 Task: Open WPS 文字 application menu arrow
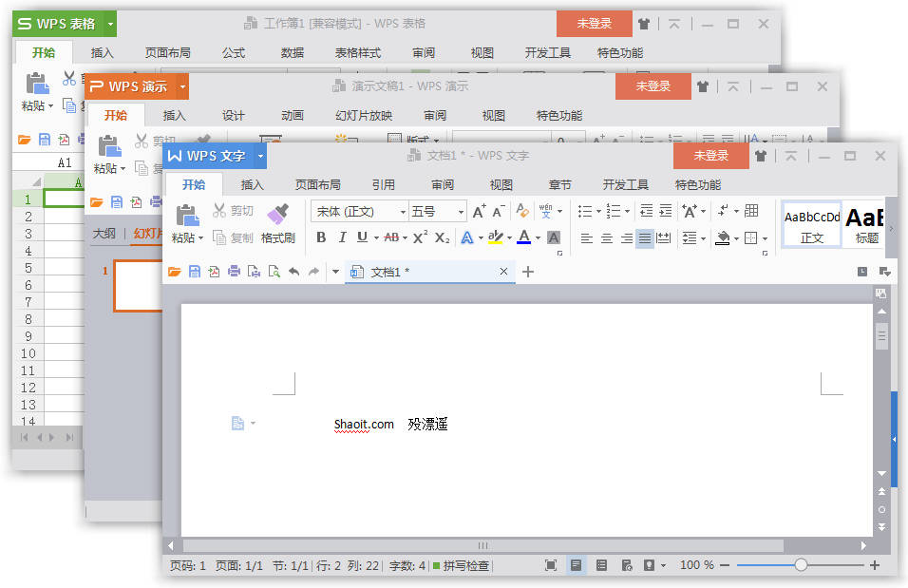pos(260,157)
